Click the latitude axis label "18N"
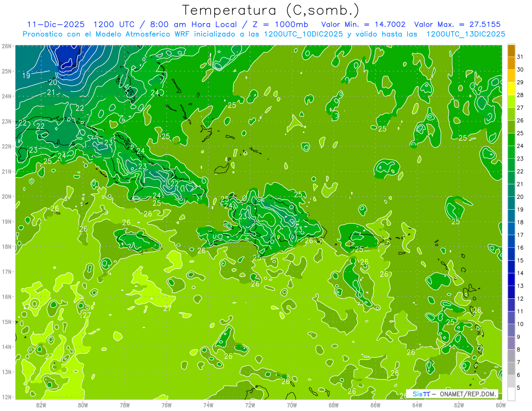Screen dimensions: 532x411 click(x=7, y=247)
